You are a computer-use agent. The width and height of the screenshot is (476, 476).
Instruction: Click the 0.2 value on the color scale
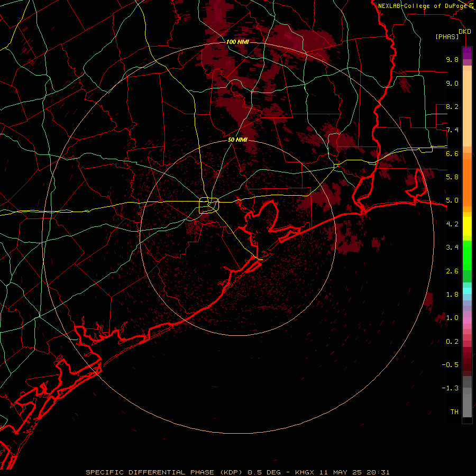(x=452, y=341)
